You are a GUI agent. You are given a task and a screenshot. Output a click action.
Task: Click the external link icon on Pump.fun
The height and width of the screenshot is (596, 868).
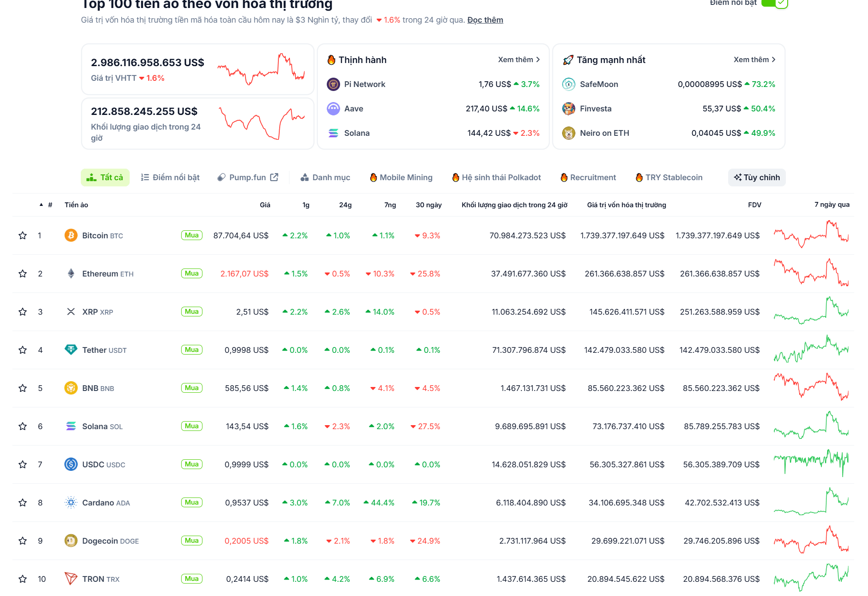pyautogui.click(x=274, y=177)
